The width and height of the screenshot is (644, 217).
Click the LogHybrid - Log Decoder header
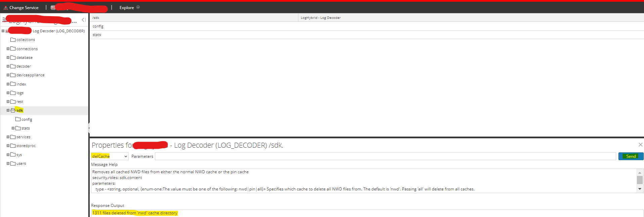(471, 17)
